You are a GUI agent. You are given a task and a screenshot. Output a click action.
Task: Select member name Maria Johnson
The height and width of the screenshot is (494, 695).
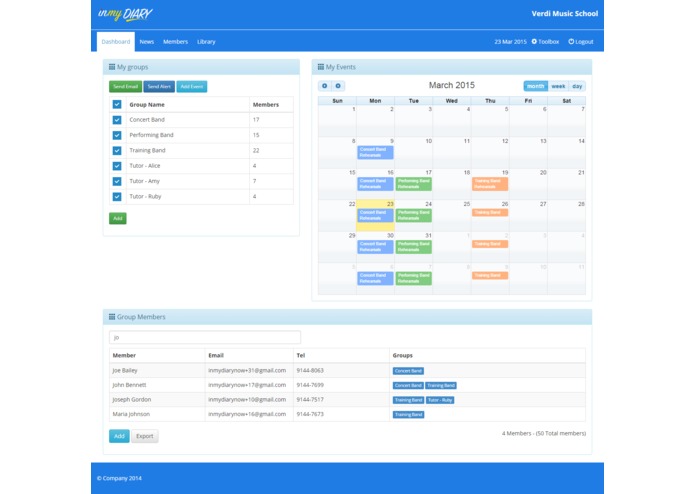pyautogui.click(x=131, y=414)
